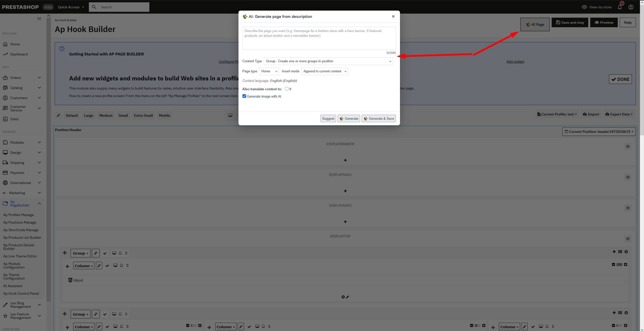Open Home in the sidebar
Screen dimensions: 644x331
[x=15, y=44]
